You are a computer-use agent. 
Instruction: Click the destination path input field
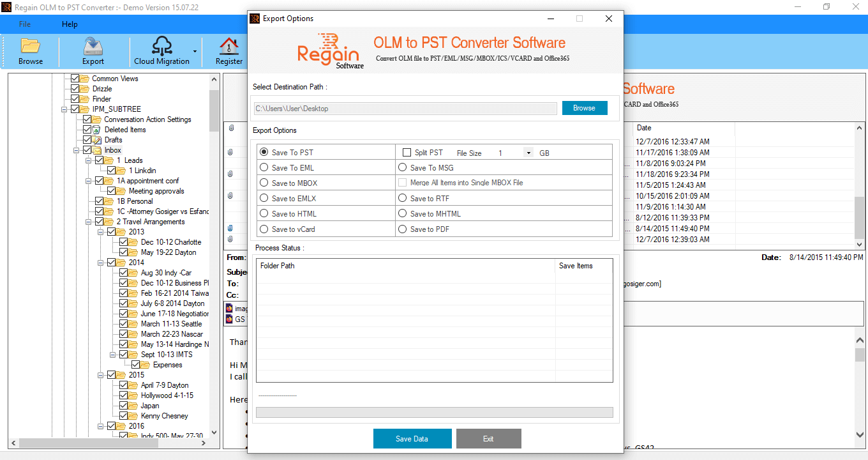point(405,108)
